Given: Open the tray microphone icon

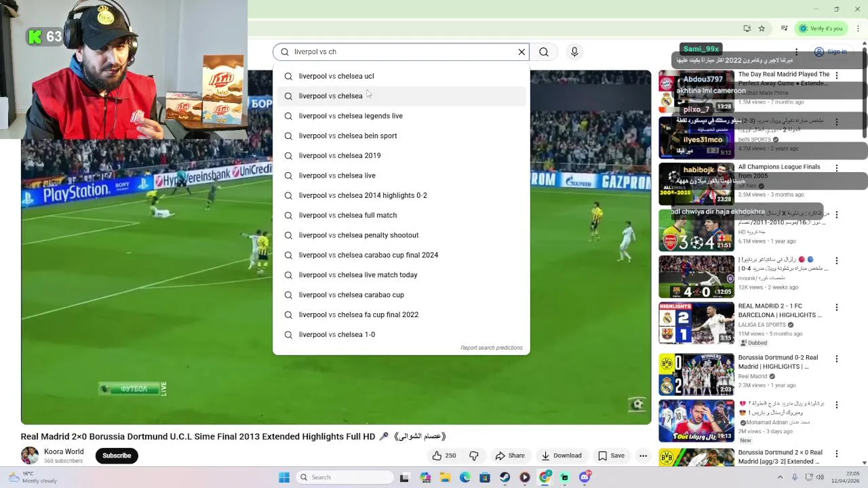Looking at the screenshot, I should [795, 477].
